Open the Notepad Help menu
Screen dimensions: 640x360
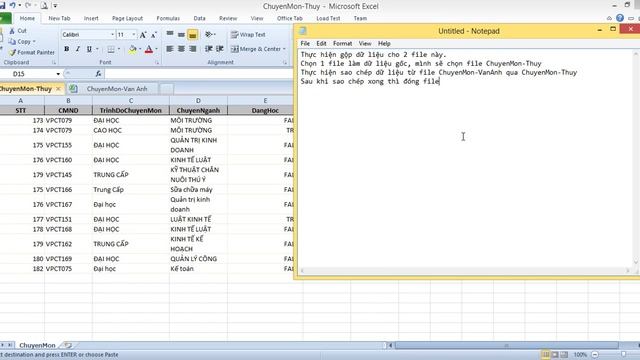click(384, 43)
